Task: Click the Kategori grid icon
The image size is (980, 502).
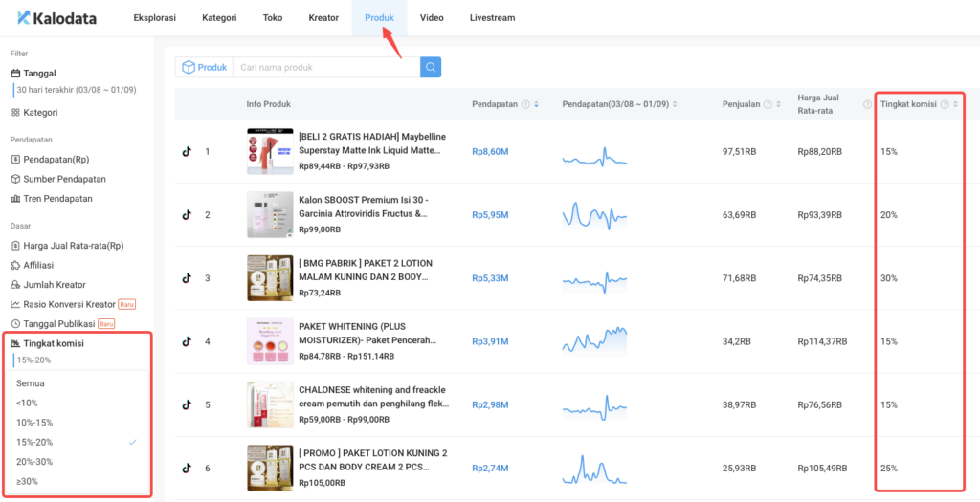Action: coord(15,113)
